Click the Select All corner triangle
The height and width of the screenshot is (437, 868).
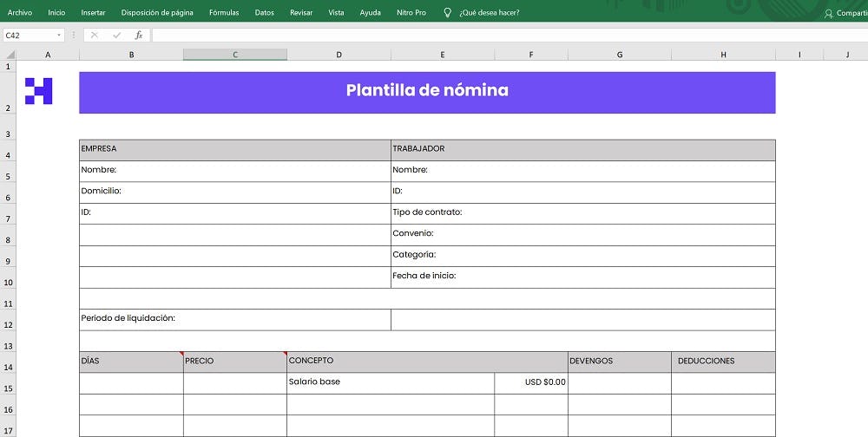click(9, 55)
